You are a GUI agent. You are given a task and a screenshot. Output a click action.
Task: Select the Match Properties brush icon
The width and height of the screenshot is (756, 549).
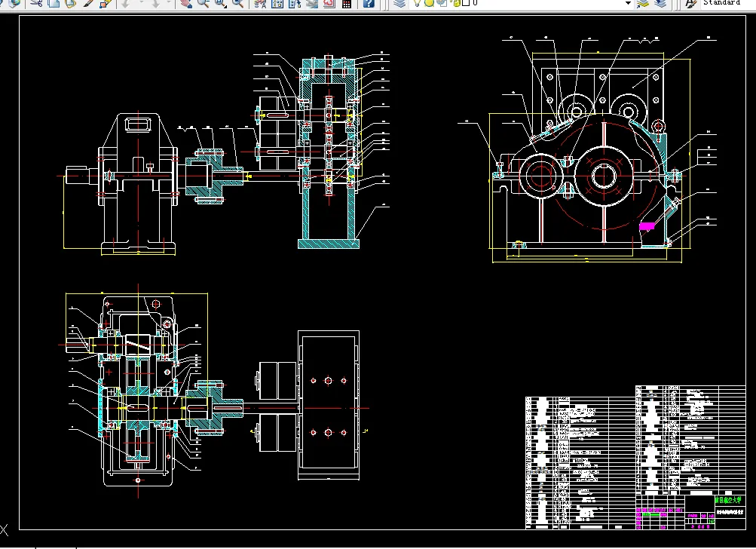click(87, 3)
